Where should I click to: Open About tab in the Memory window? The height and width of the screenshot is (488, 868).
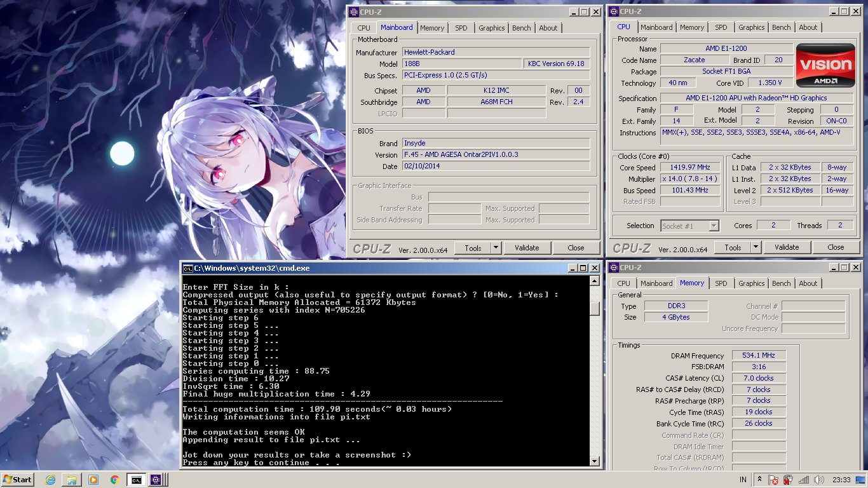808,283
